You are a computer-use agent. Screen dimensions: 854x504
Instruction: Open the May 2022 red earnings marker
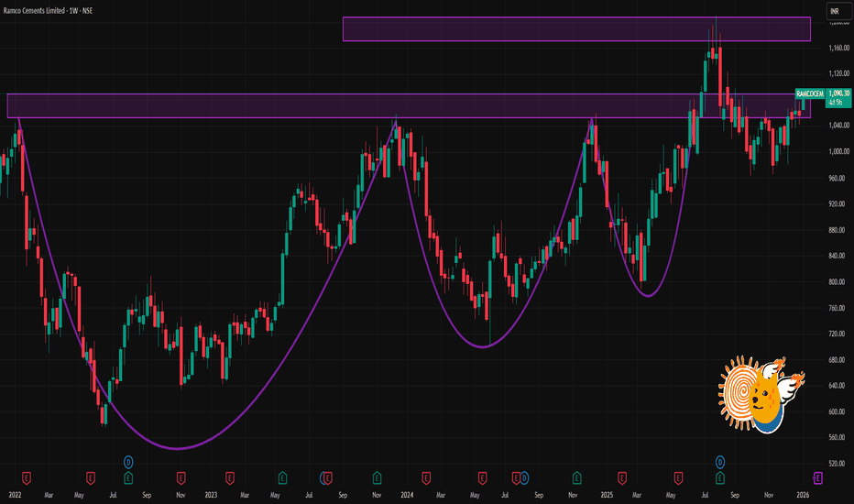click(x=91, y=478)
